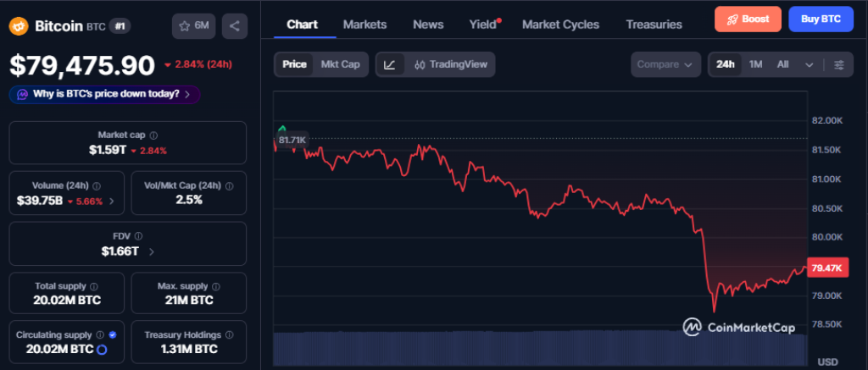Open Vol/Mkt Cap (24h) info icon

[x=229, y=185]
